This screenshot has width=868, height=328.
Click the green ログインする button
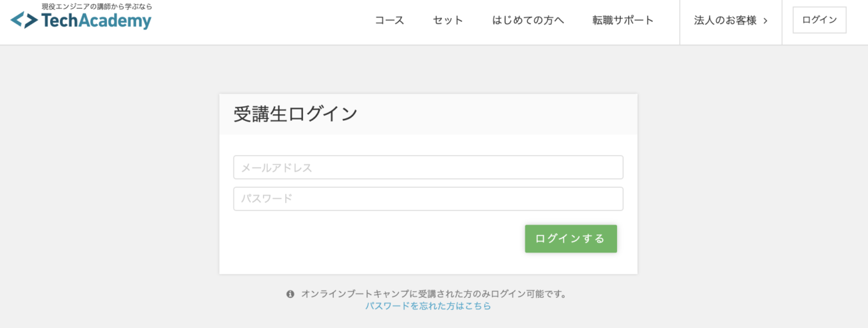pyautogui.click(x=571, y=238)
